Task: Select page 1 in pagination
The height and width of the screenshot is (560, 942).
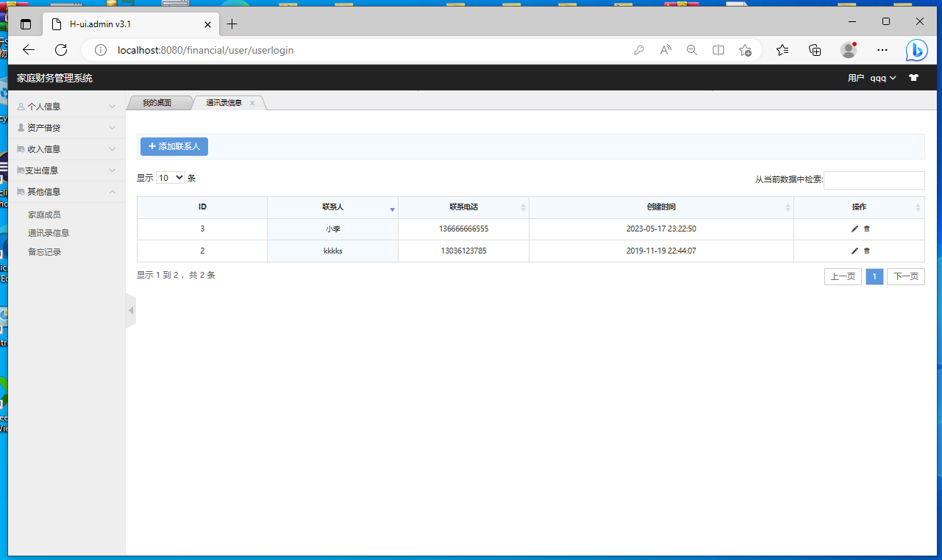Action: point(874,276)
